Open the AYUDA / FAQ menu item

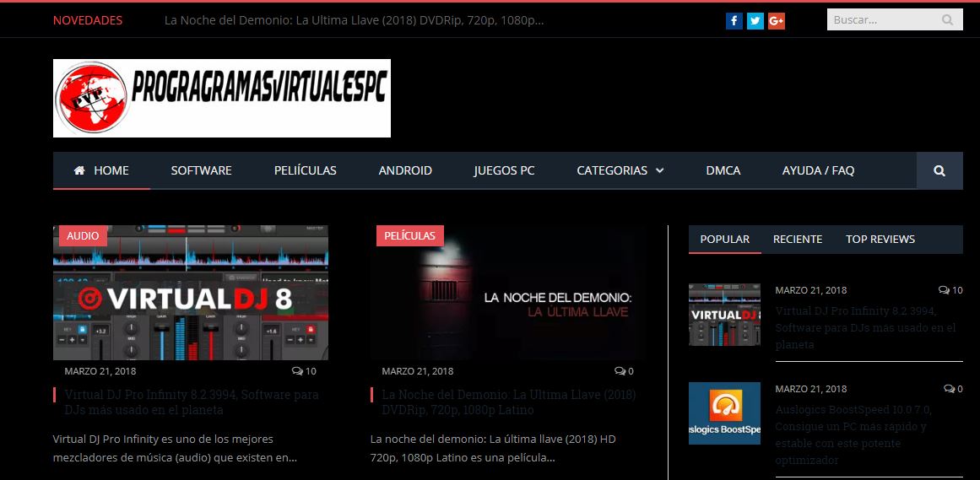pyautogui.click(x=818, y=170)
